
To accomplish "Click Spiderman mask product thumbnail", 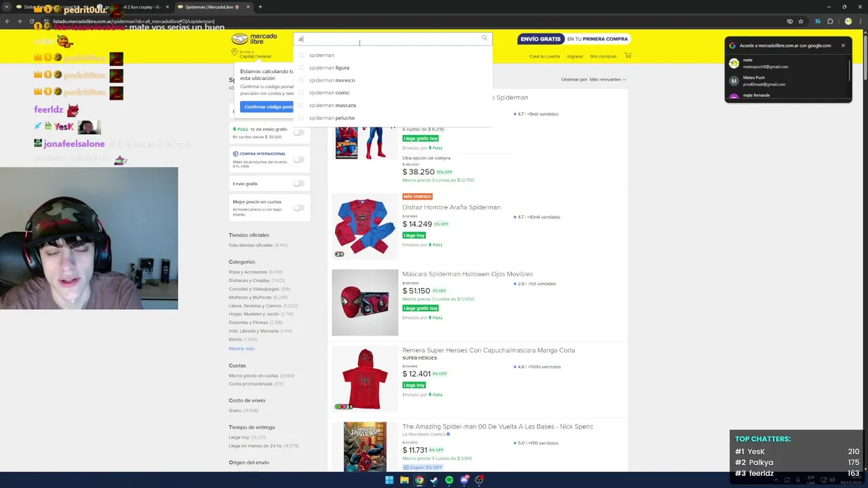I will coord(365,302).
